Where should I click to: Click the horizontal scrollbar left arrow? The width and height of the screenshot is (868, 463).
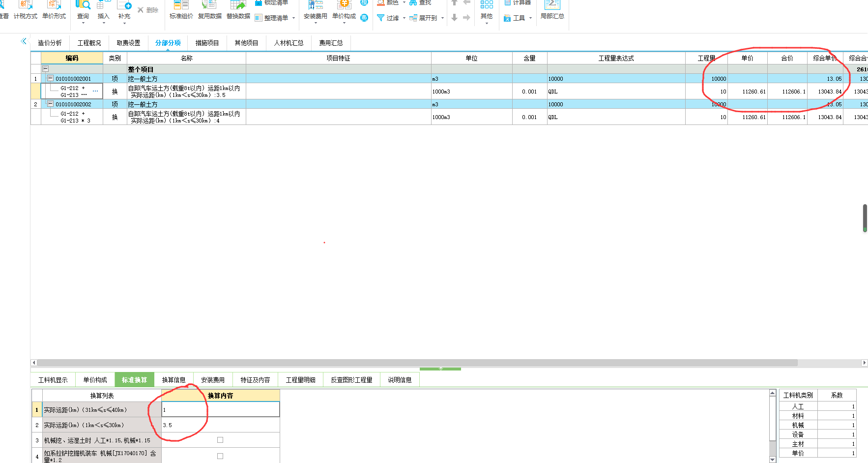coord(34,363)
